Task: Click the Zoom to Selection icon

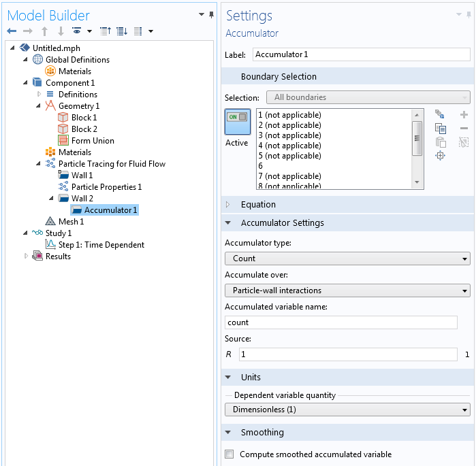Action: pos(440,156)
